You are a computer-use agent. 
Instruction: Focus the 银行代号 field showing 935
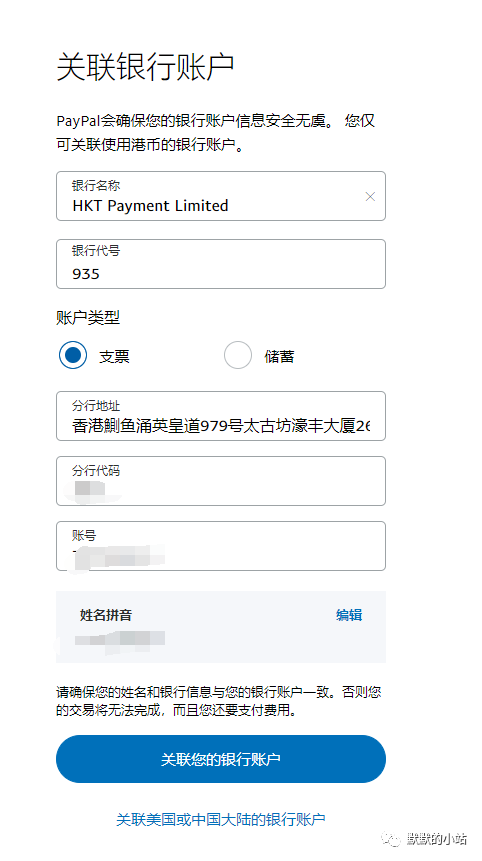[x=221, y=264]
